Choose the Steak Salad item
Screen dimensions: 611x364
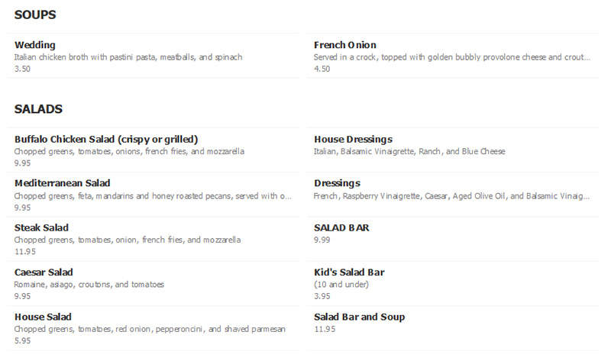pyautogui.click(x=153, y=239)
